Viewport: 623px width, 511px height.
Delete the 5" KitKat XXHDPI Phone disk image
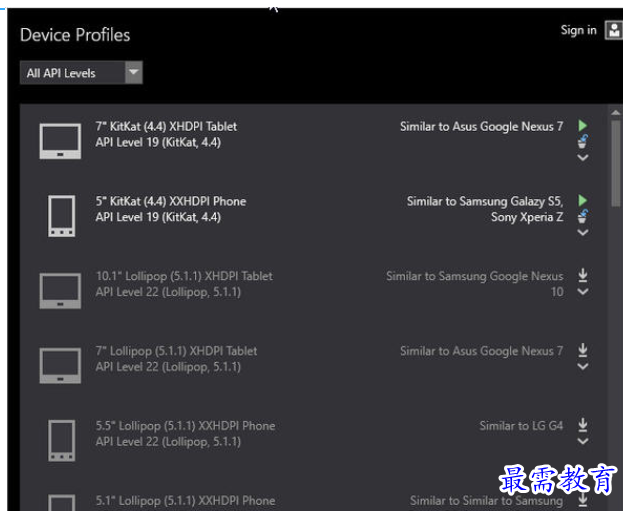click(582, 216)
